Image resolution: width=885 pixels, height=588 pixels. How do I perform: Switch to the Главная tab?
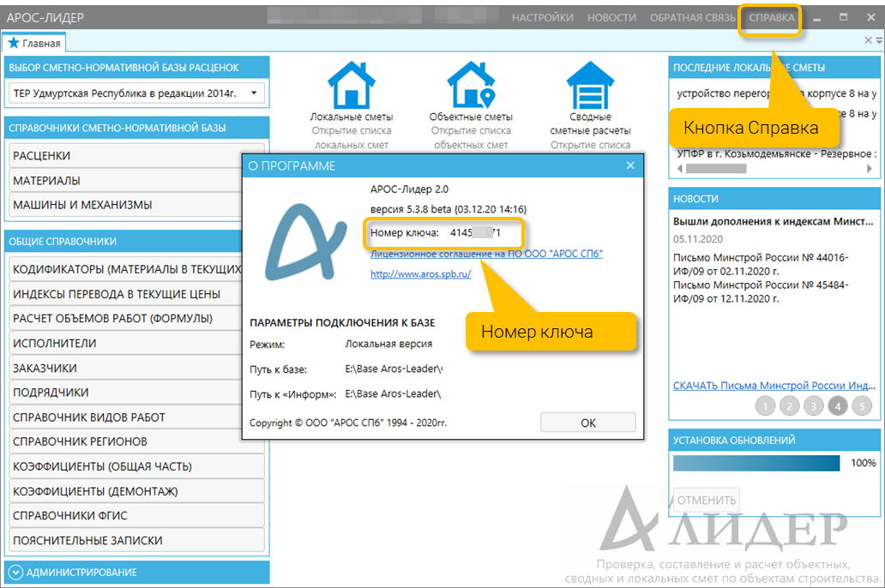point(34,43)
